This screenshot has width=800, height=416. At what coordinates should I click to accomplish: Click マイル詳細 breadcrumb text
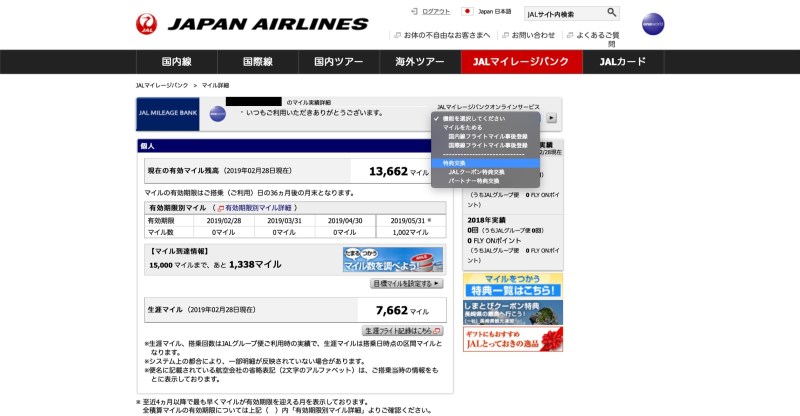click(215, 85)
